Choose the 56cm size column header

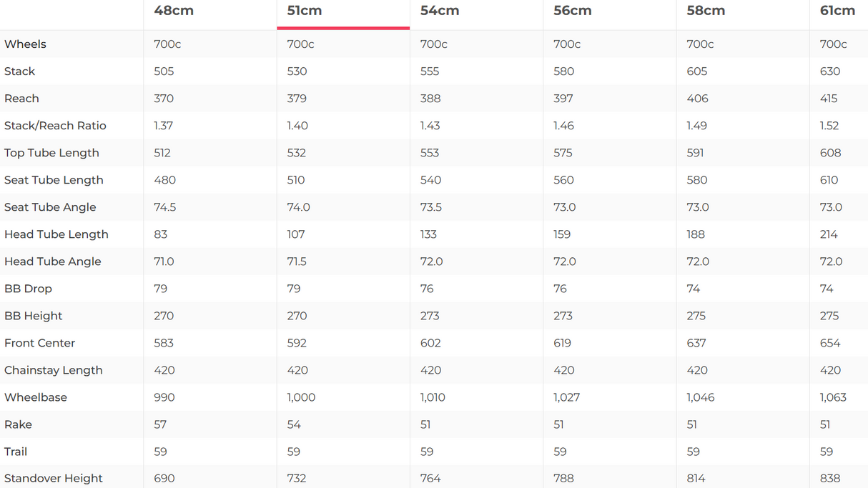pos(573,11)
